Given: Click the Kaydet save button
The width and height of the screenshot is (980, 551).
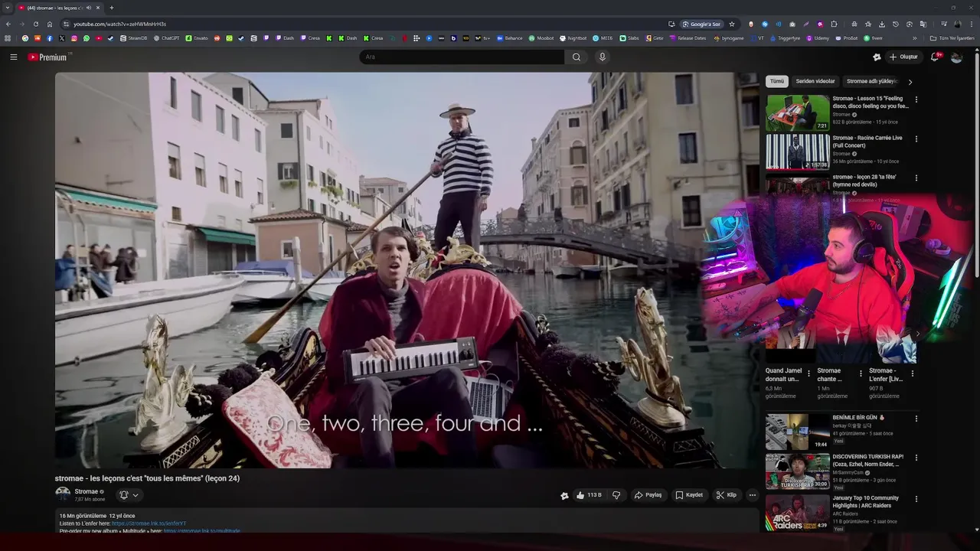Looking at the screenshot, I should point(689,495).
